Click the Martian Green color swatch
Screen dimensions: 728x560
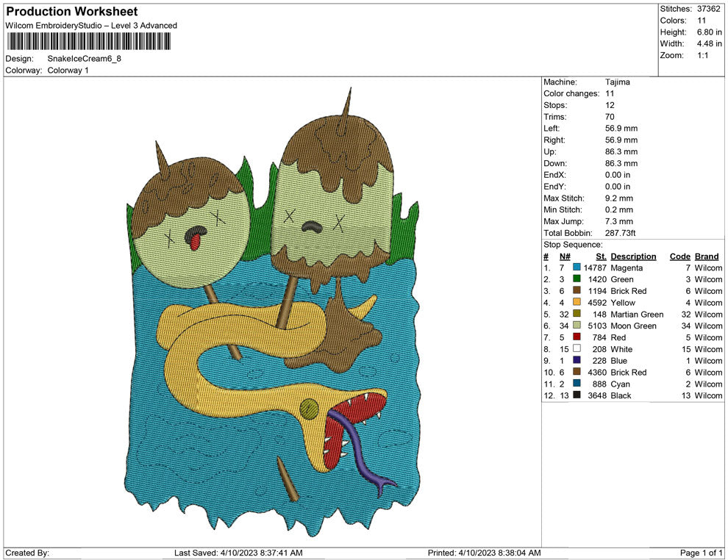(577, 314)
